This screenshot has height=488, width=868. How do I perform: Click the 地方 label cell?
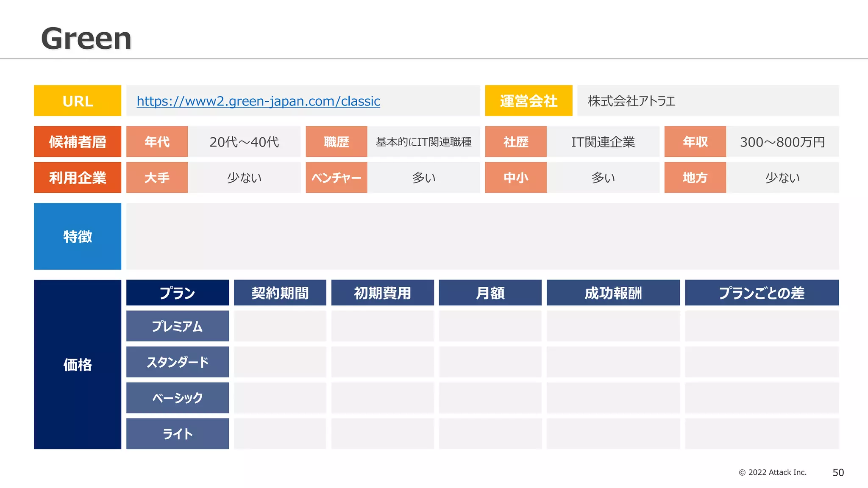pos(695,177)
